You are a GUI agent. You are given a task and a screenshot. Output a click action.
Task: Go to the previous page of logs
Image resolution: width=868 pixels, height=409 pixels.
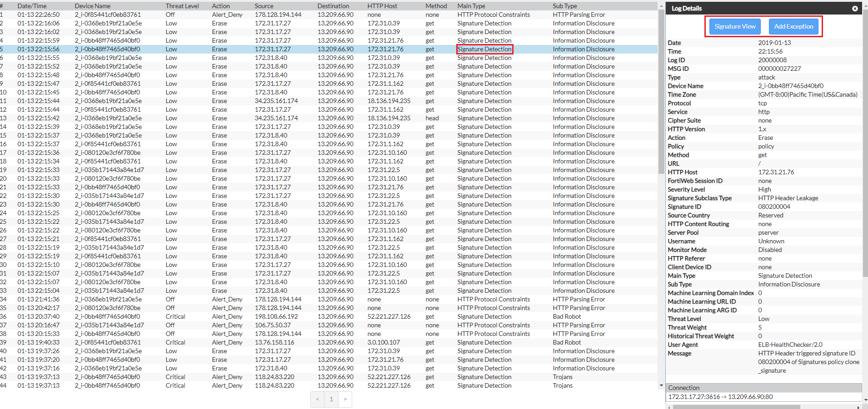[317, 399]
